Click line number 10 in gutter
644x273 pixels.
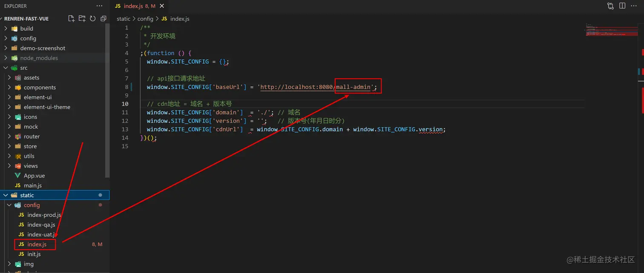tap(124, 104)
